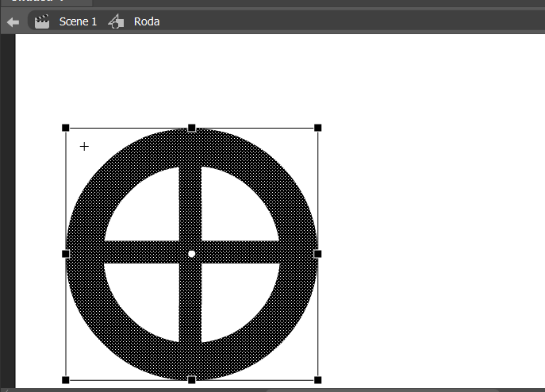Click the document tab at the top
The width and height of the screenshot is (545, 392).
point(46,2)
